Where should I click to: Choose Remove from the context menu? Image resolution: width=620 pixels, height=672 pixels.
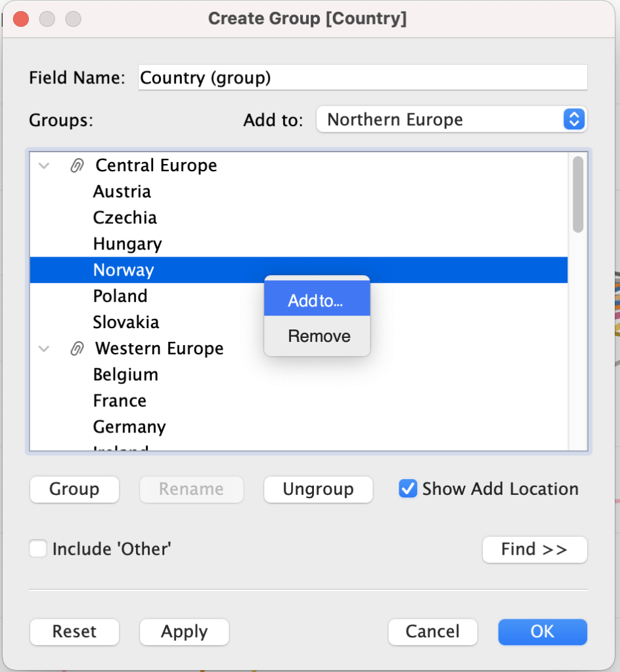point(319,336)
